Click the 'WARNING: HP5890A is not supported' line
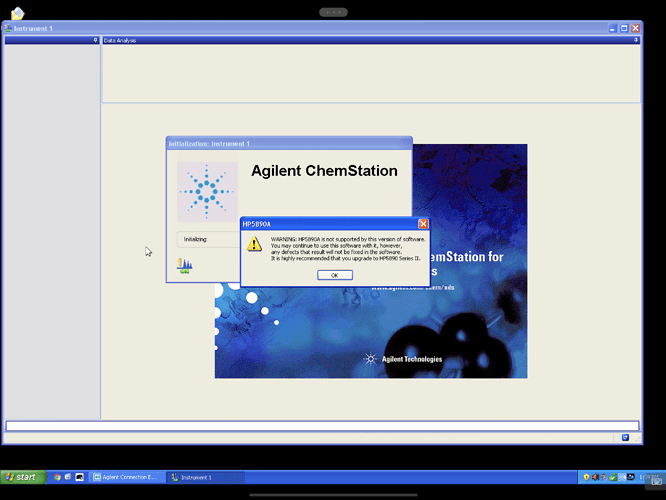Image resolution: width=666 pixels, height=500 pixels. point(348,239)
